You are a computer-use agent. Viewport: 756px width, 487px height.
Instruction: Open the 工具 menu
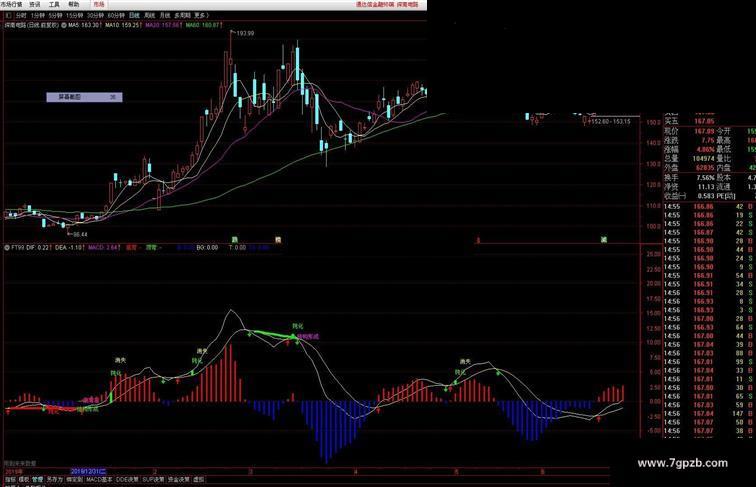click(54, 4)
